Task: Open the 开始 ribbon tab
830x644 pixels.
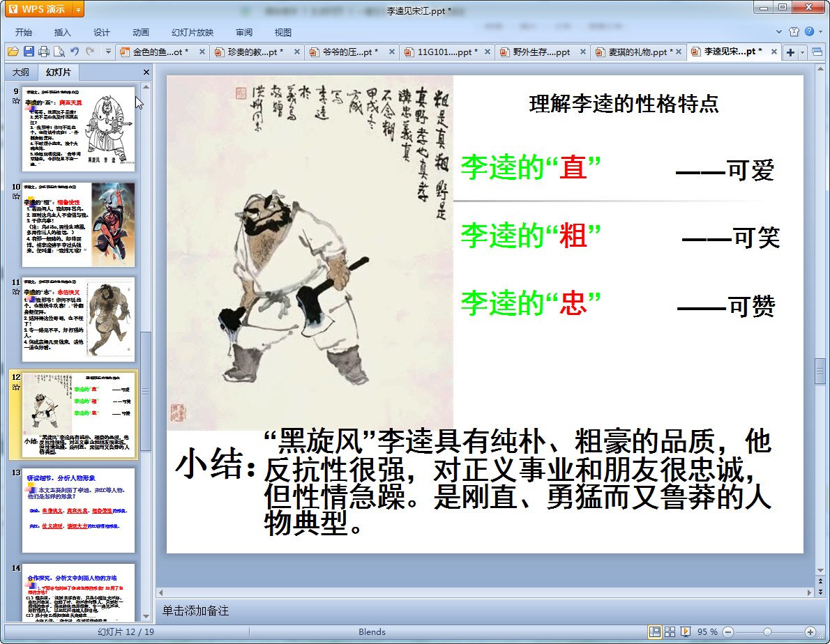Action: 23,32
